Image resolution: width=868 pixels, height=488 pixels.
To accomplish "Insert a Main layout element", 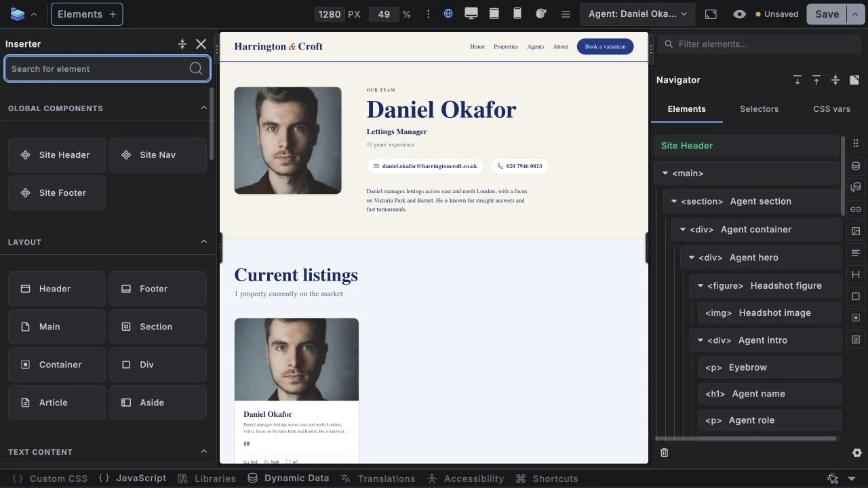I will [57, 327].
